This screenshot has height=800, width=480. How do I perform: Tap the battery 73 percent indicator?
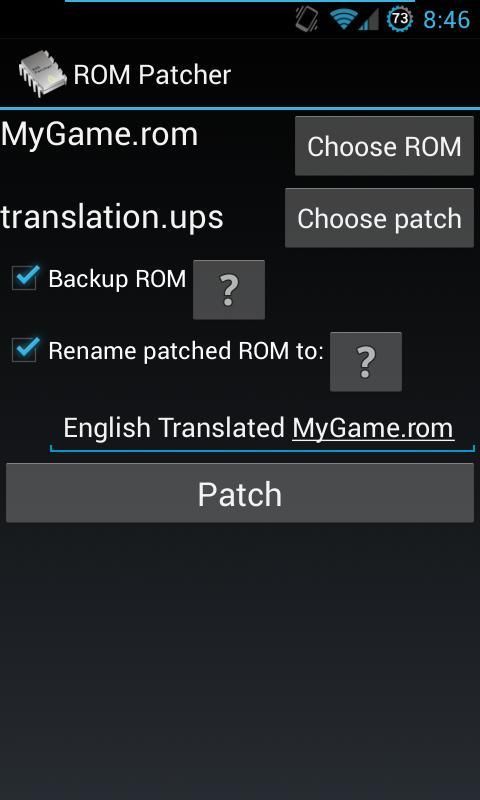(x=400, y=19)
